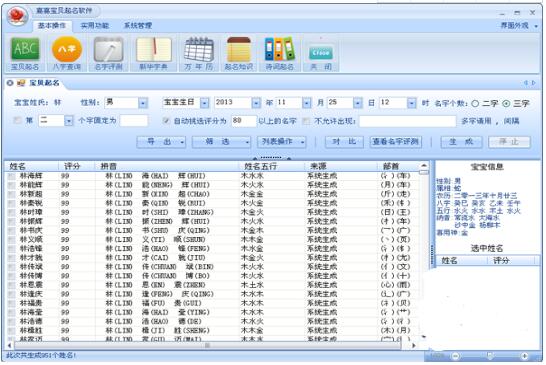Click the 生成 button
Image resolution: width=546 pixels, height=365 pixels.
pos(461,142)
